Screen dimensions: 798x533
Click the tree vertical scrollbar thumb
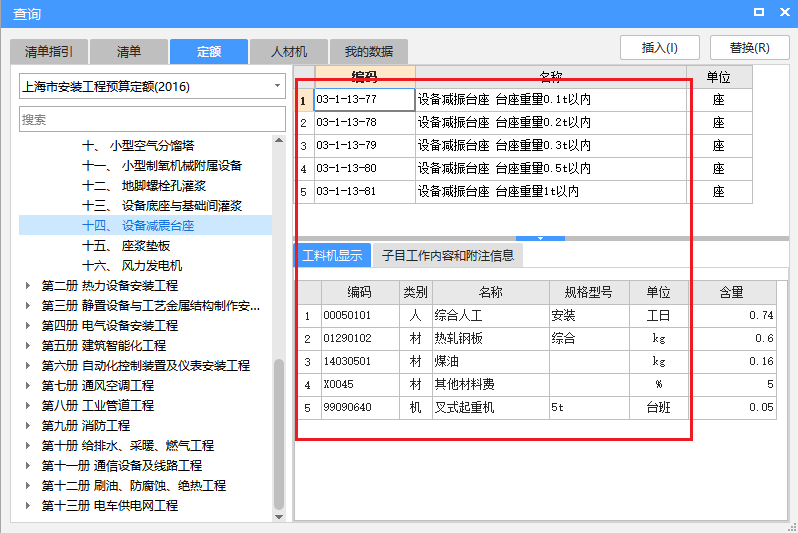click(279, 434)
